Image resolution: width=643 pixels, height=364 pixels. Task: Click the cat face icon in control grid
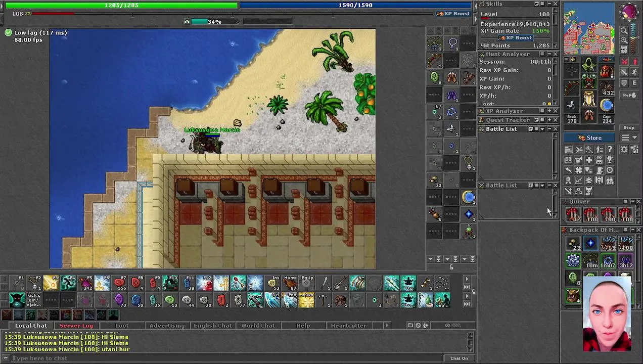coord(589,191)
